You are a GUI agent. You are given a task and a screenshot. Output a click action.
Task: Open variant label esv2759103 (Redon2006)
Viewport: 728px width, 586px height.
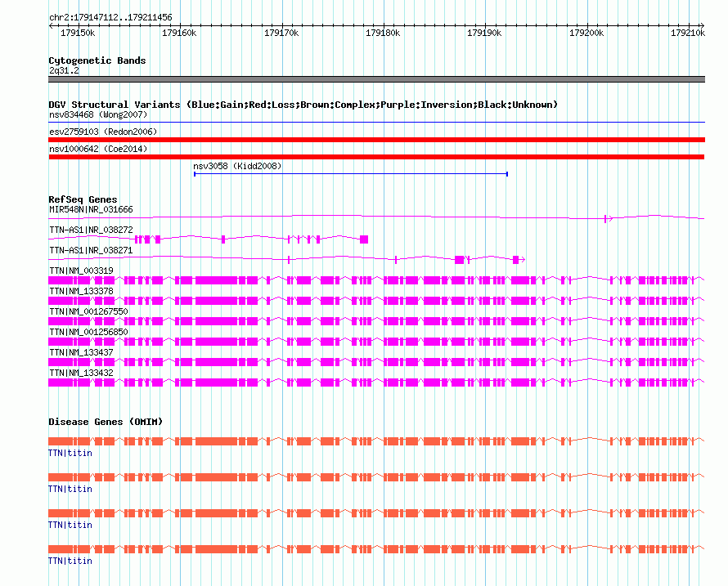(103, 132)
